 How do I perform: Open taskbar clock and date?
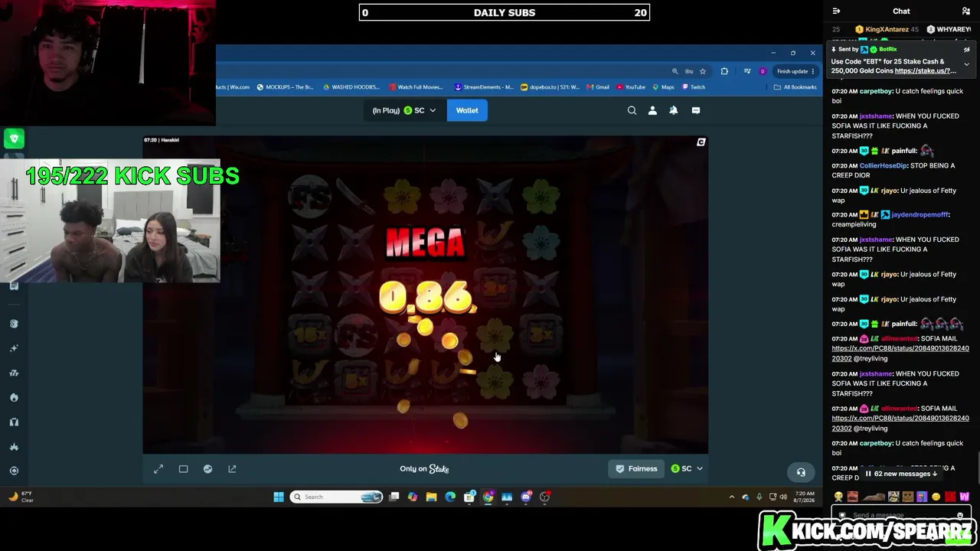tap(804, 497)
